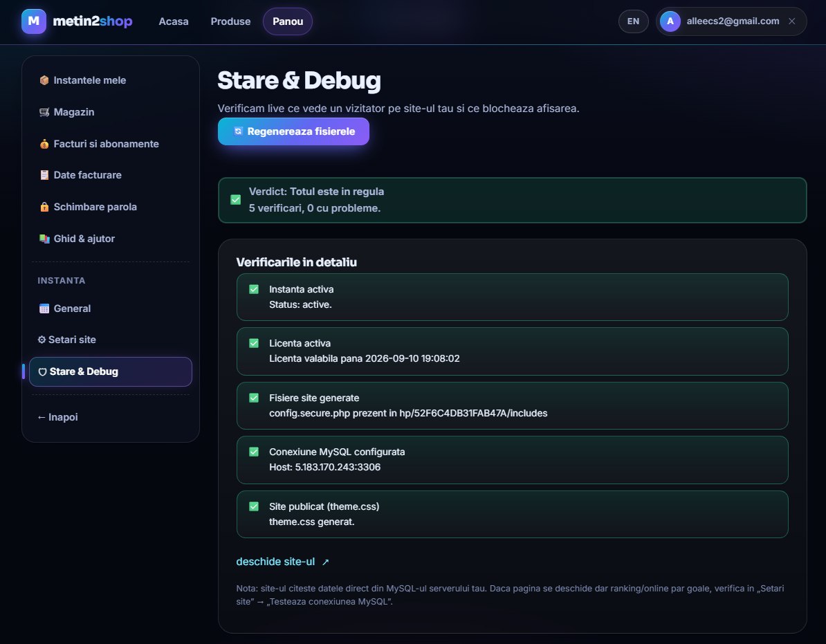Click the Inapoi back link
This screenshot has height=644, width=826.
point(58,417)
